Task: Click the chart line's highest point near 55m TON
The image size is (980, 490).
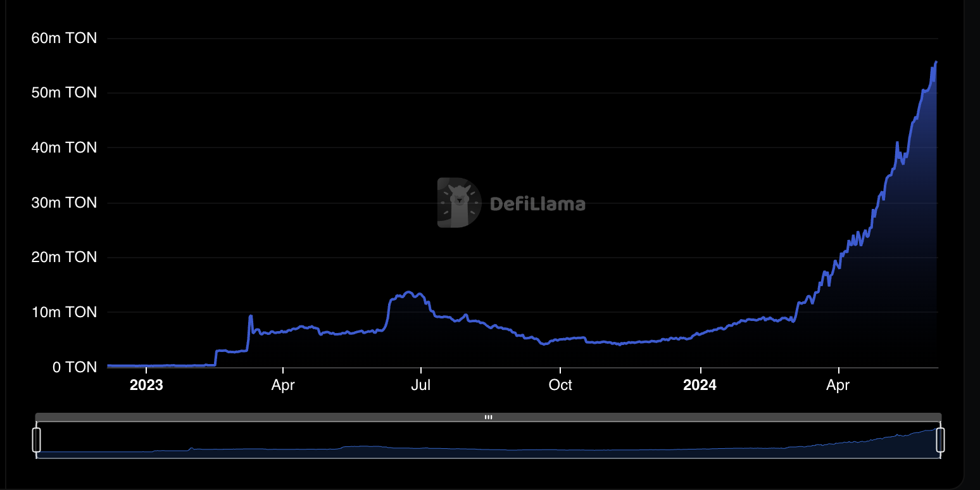Action: tap(936, 62)
